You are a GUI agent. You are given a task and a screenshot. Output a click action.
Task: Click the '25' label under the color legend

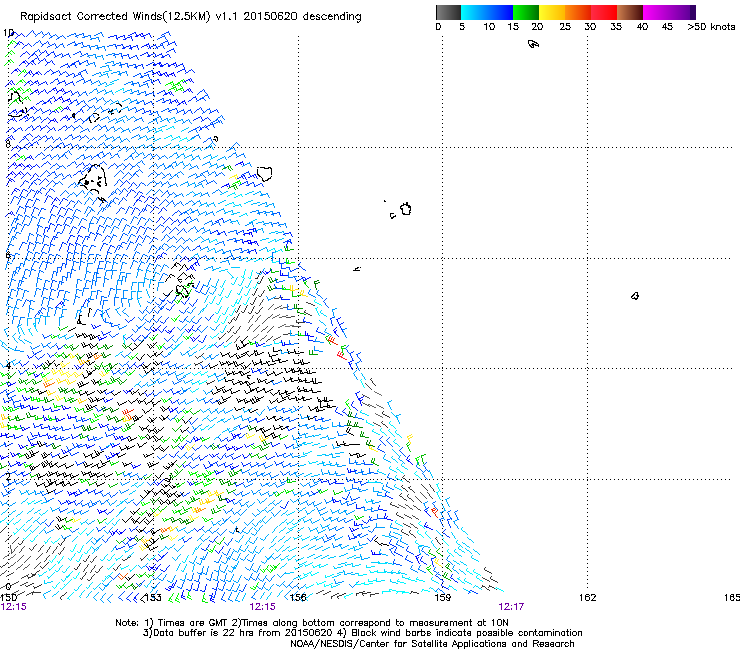(565, 27)
